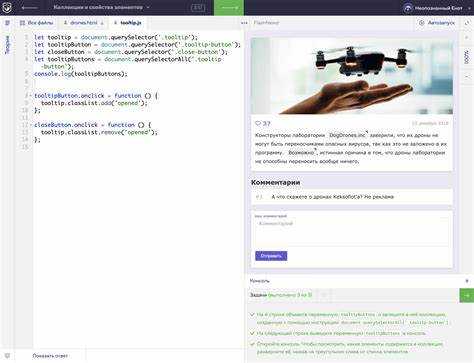
Task: Click the DogDrones.inc tooltip term
Action: (x=348, y=135)
